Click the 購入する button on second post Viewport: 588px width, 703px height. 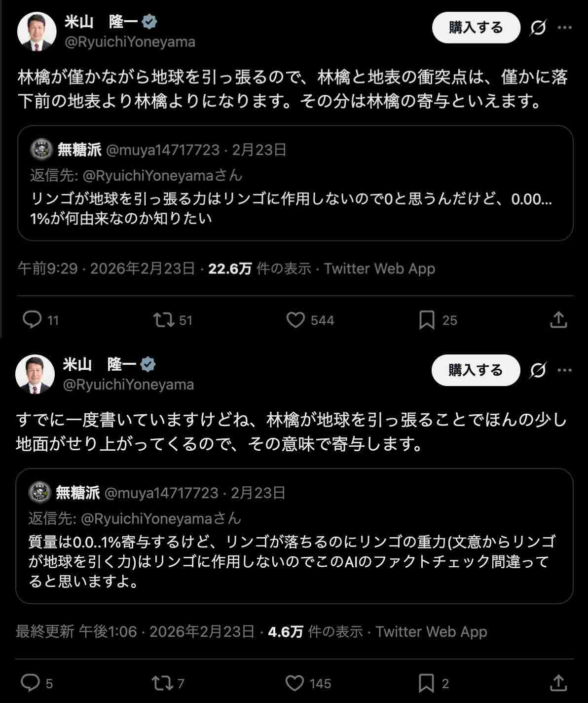click(476, 370)
